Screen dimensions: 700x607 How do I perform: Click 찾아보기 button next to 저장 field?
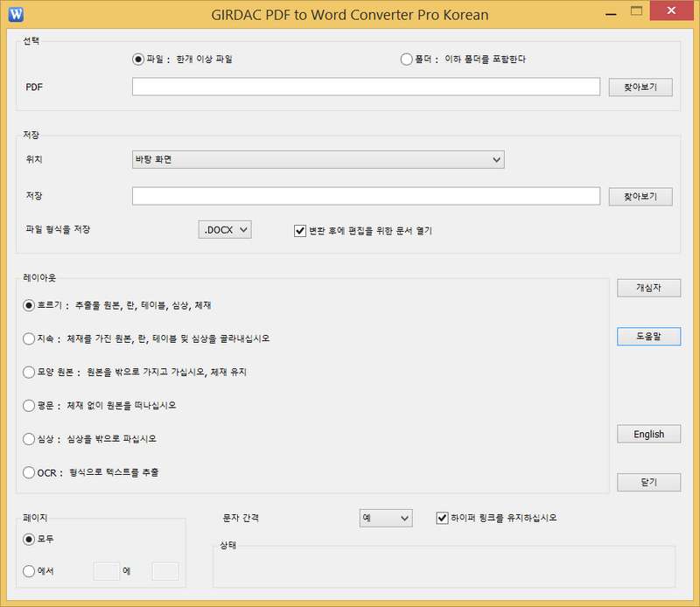(x=640, y=196)
